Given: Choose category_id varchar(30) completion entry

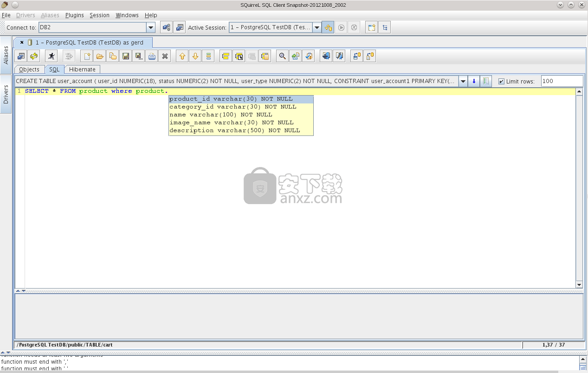Looking at the screenshot, I should tap(241, 107).
